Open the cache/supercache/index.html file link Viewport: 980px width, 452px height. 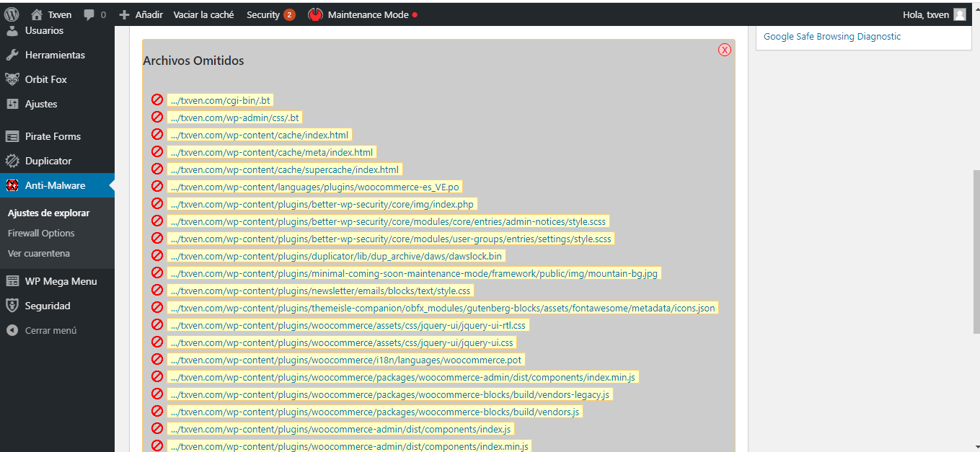284,169
